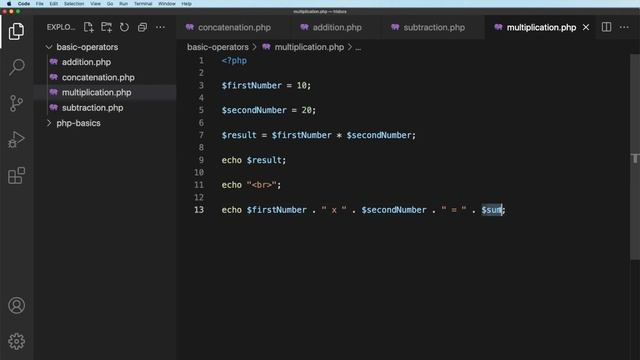Create a new file in Explorer
Screen dimensions: 640x360
(x=88, y=27)
